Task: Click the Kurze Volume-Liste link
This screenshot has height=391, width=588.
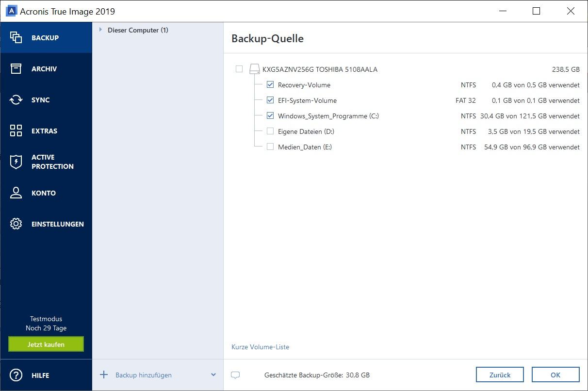Action: click(x=261, y=347)
